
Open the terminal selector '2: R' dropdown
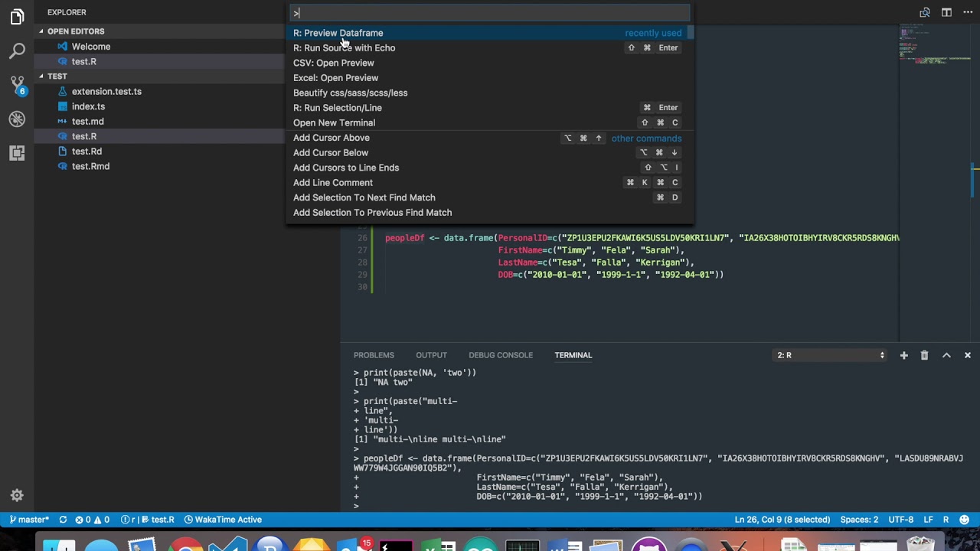coord(831,355)
